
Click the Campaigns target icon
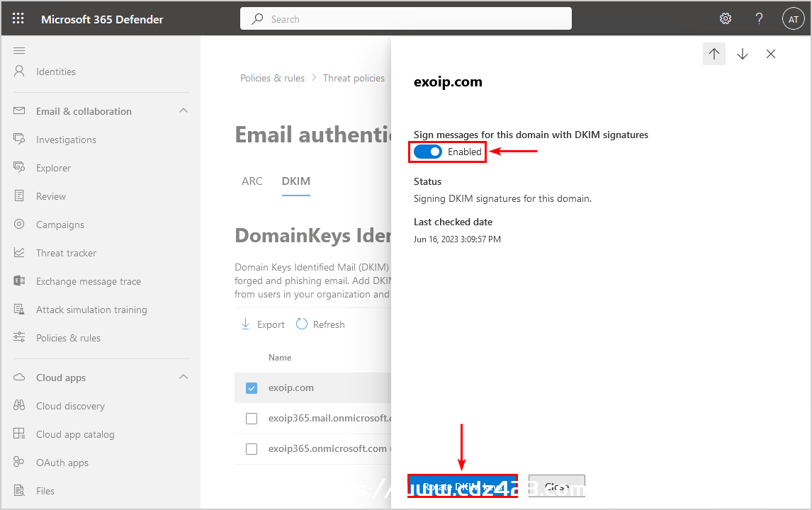click(19, 225)
